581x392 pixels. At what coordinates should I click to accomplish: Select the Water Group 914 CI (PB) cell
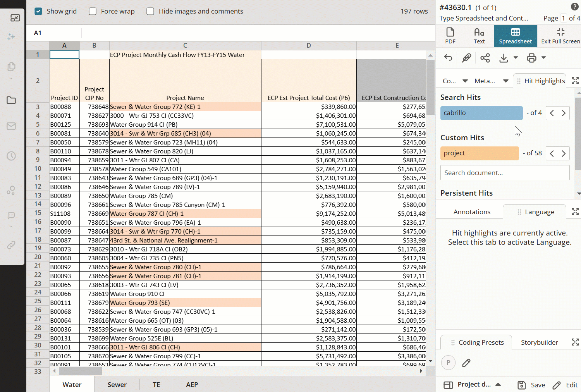point(185,125)
